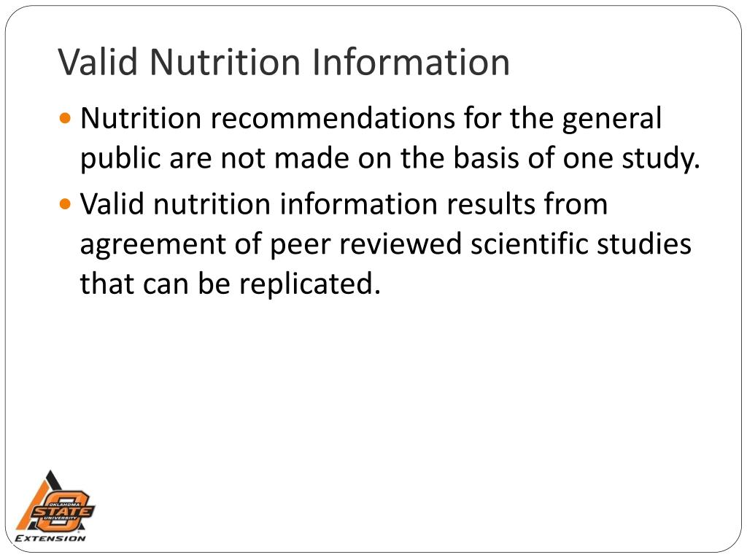This screenshot has width=747, height=560.
Task: Select the slide title Valid Nutrition Information
Action: click(284, 62)
